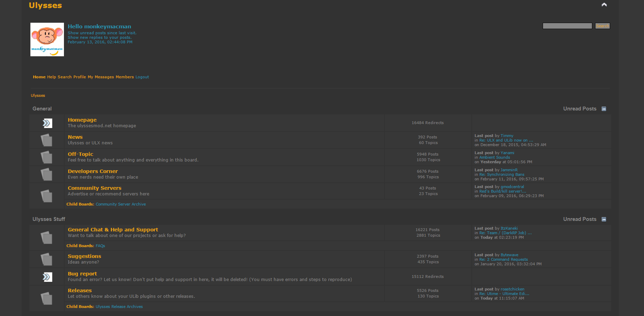Click the up chevron in the top right corner
The height and width of the screenshot is (316, 644).
click(x=604, y=5)
